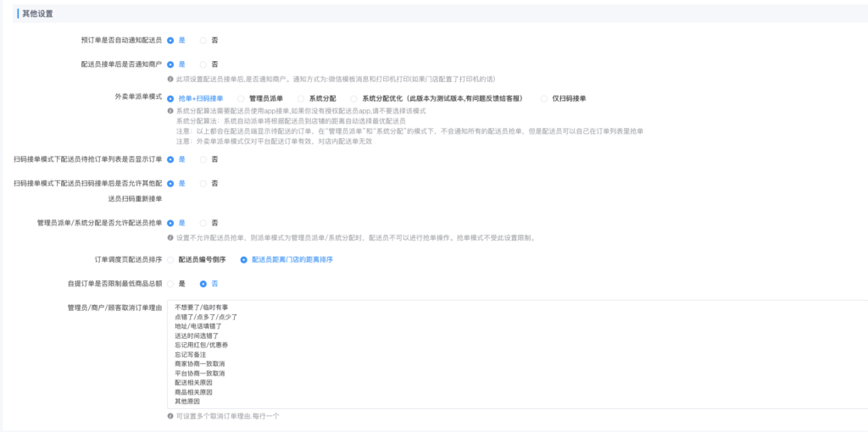Select 是 for 自提订单是否限制最低商品总额
The width and height of the screenshot is (868, 432).
click(170, 284)
